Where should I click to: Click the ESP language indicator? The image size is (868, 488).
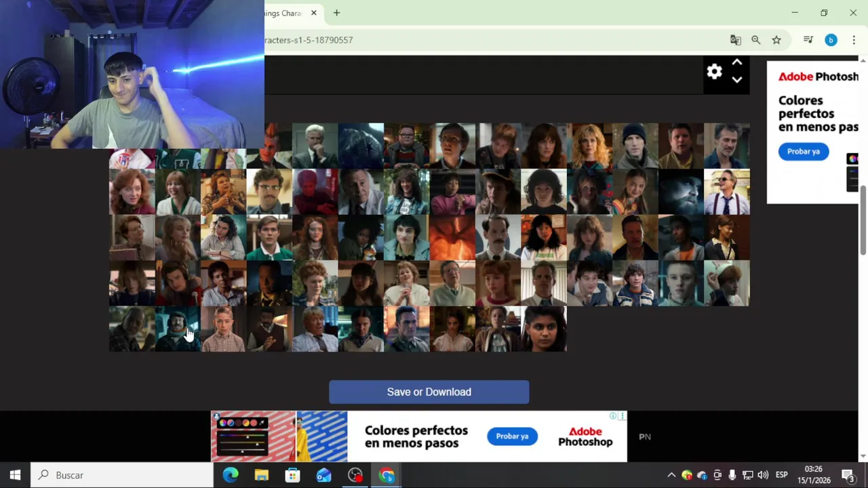(x=781, y=475)
